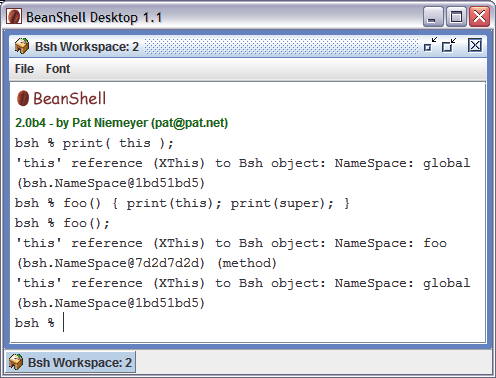Click the bean icon beside the BeanShell logo
Image resolution: width=496 pixels, height=378 pixels.
pyautogui.click(x=23, y=98)
